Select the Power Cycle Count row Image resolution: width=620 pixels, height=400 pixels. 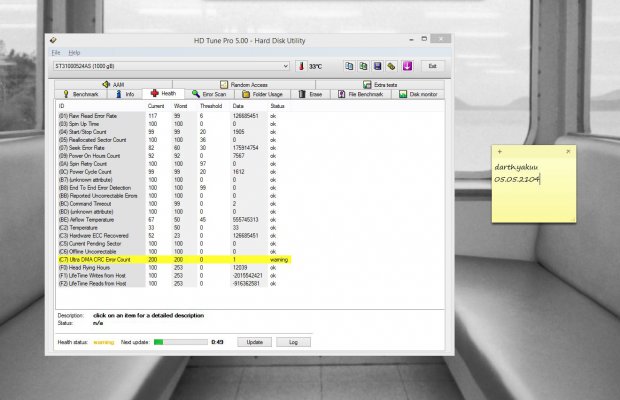pos(174,172)
